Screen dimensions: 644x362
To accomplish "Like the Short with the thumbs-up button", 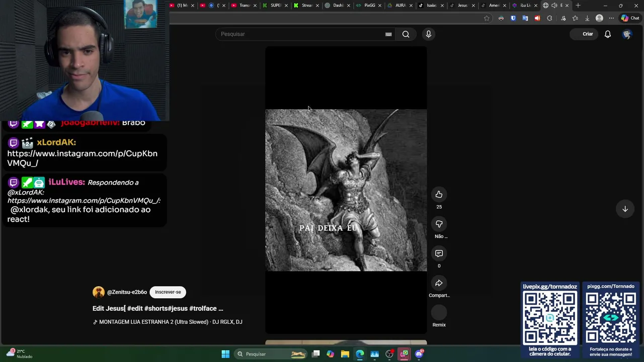I will tap(439, 195).
